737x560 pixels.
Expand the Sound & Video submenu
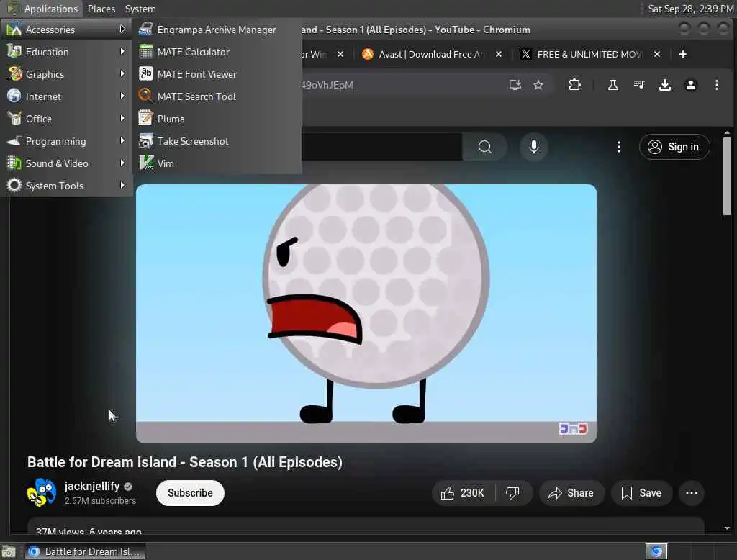click(65, 163)
